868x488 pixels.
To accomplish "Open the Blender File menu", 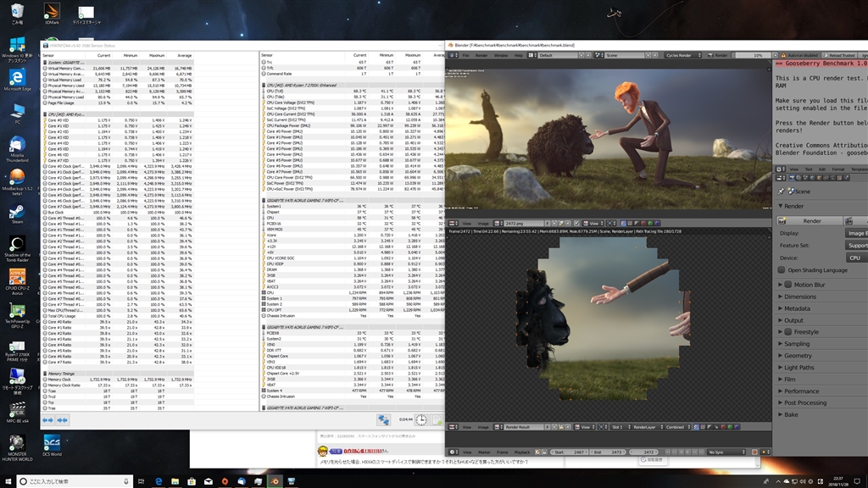I will click(x=465, y=55).
